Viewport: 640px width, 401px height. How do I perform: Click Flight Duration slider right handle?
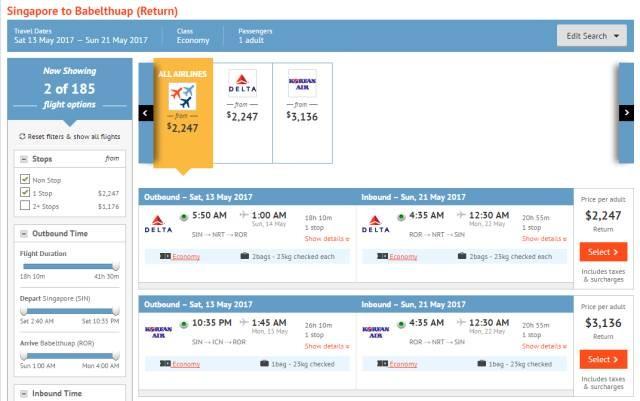point(116,267)
